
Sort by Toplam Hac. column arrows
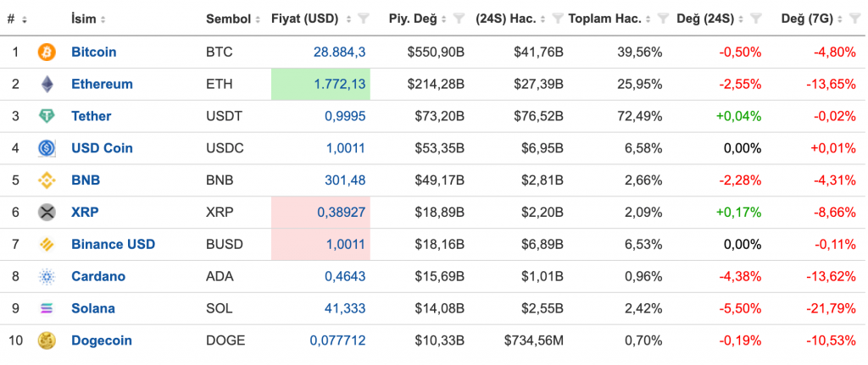[648, 19]
